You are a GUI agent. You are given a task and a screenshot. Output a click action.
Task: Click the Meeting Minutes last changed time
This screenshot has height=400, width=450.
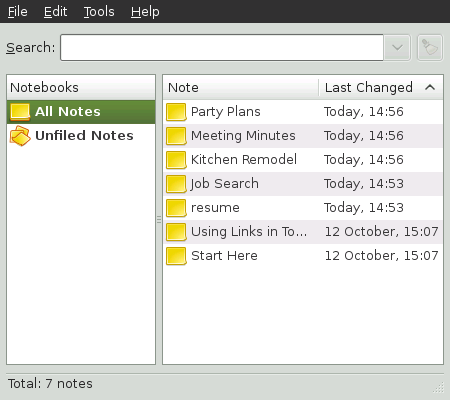coord(364,136)
